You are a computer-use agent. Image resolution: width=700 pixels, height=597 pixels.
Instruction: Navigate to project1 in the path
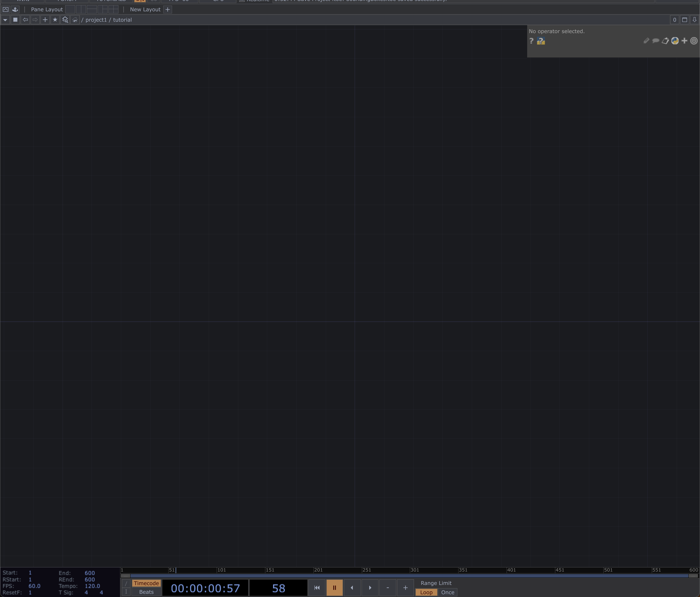[x=96, y=20]
